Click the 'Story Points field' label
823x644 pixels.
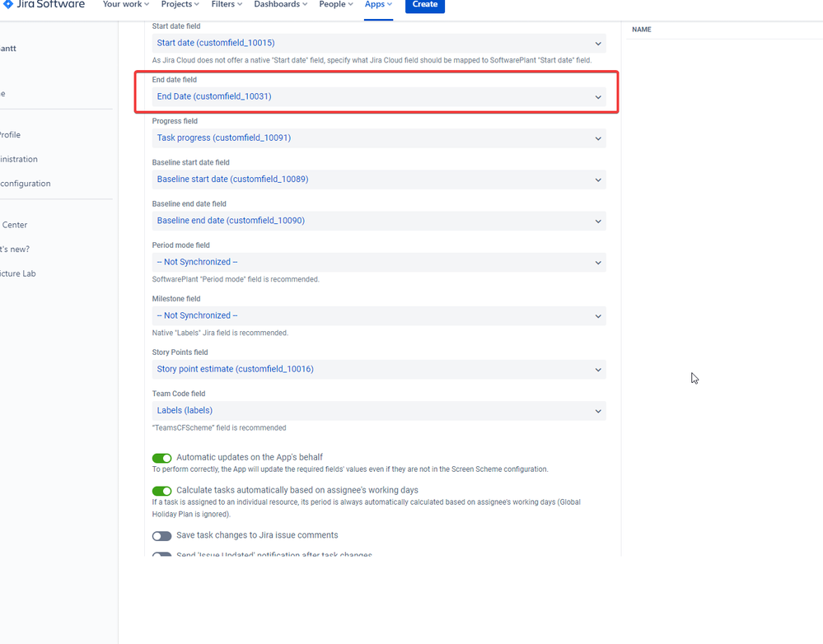pyautogui.click(x=180, y=352)
